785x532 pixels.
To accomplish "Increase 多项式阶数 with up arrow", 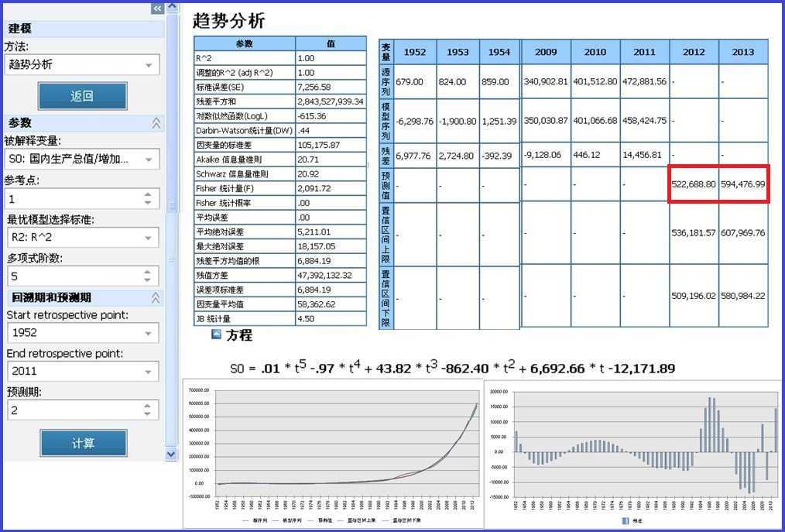I will point(147,273).
